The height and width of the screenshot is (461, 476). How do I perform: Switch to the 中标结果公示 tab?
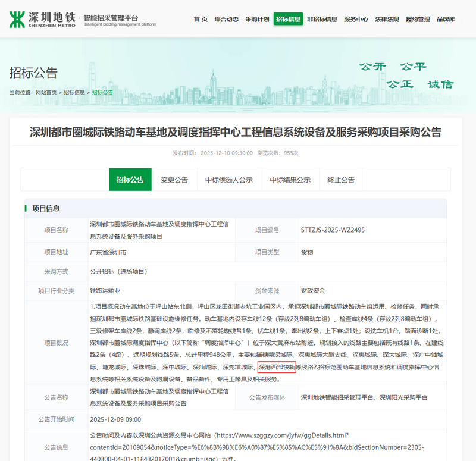290,180
